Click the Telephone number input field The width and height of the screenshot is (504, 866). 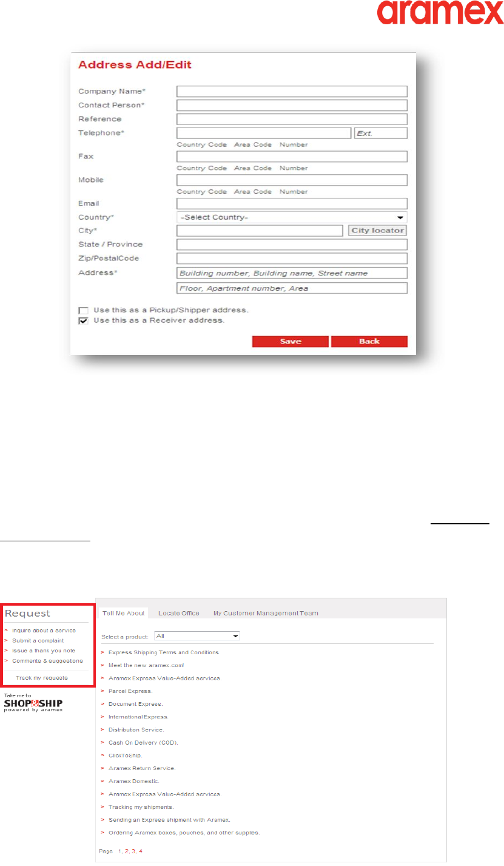click(x=264, y=133)
